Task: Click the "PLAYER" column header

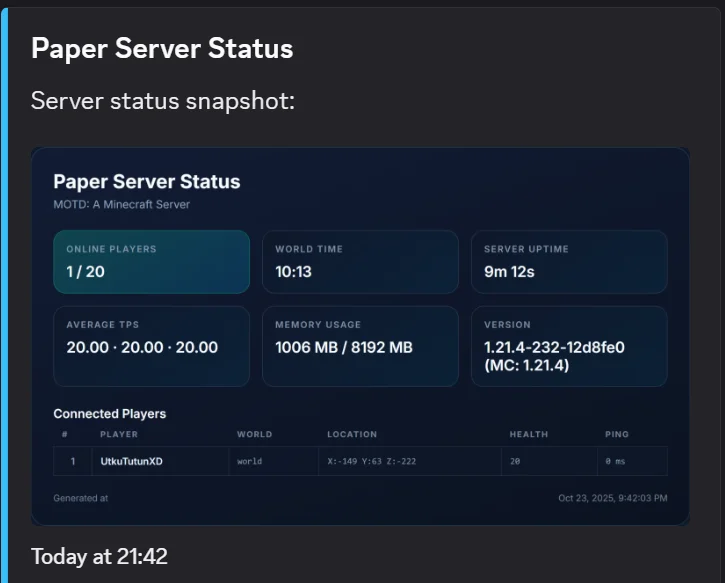Action: (119, 434)
